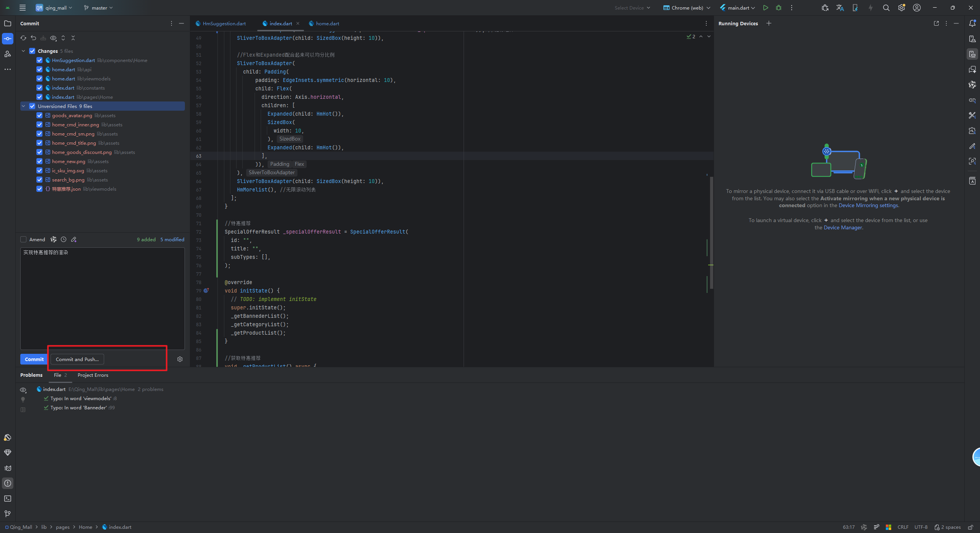Switch to the home.dart editor tab

click(x=327, y=23)
